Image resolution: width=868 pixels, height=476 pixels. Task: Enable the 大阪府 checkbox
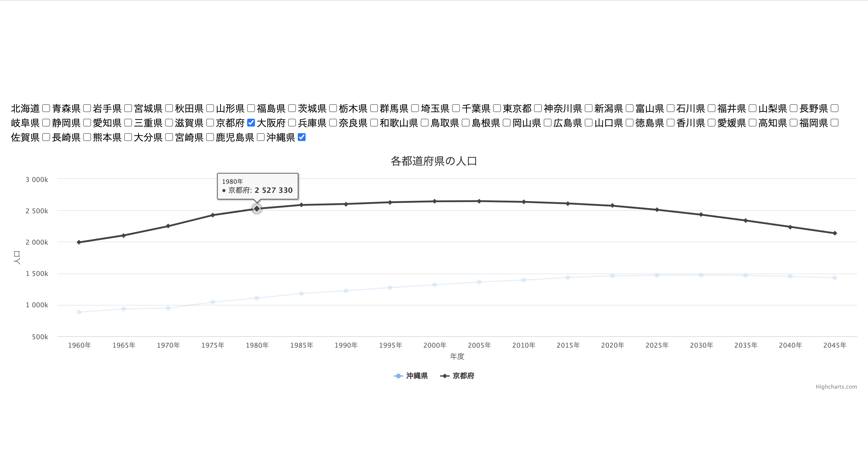pyautogui.click(x=292, y=123)
